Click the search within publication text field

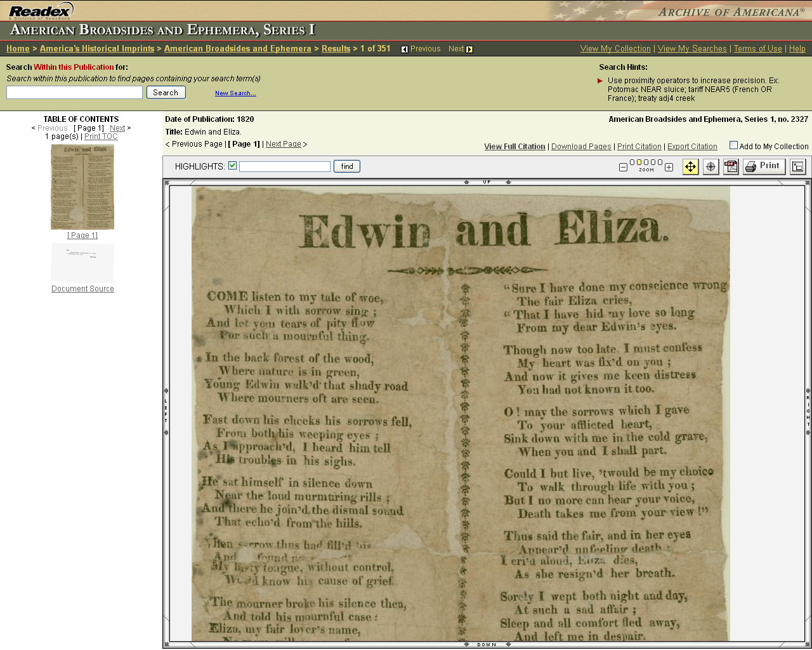click(74, 93)
